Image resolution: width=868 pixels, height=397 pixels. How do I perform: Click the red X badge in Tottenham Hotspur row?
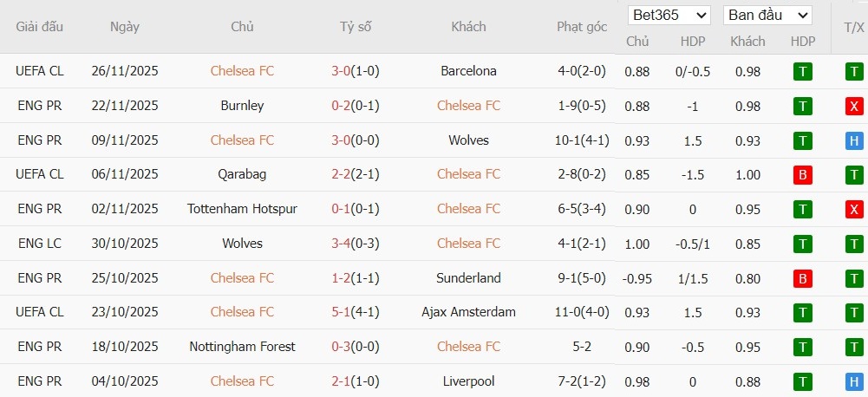pos(854,209)
